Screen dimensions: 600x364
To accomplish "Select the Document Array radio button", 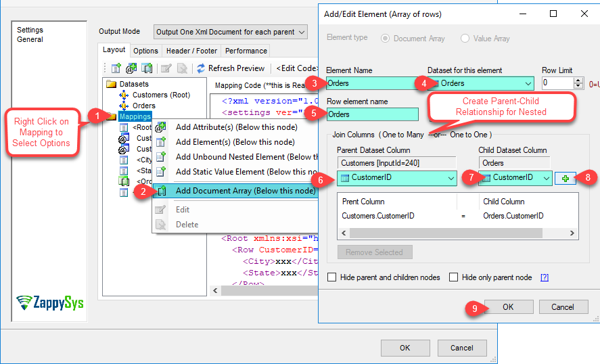I will [385, 39].
